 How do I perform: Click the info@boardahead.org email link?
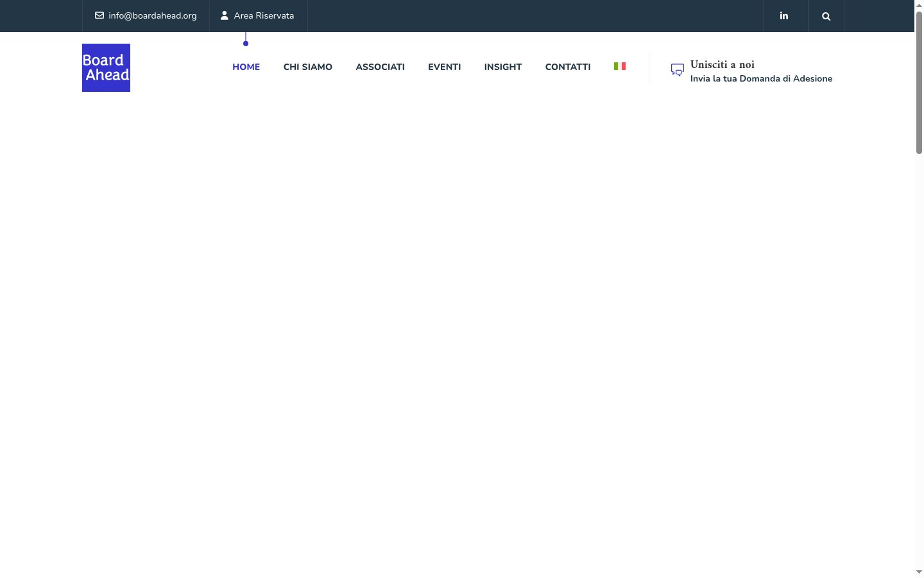153,15
